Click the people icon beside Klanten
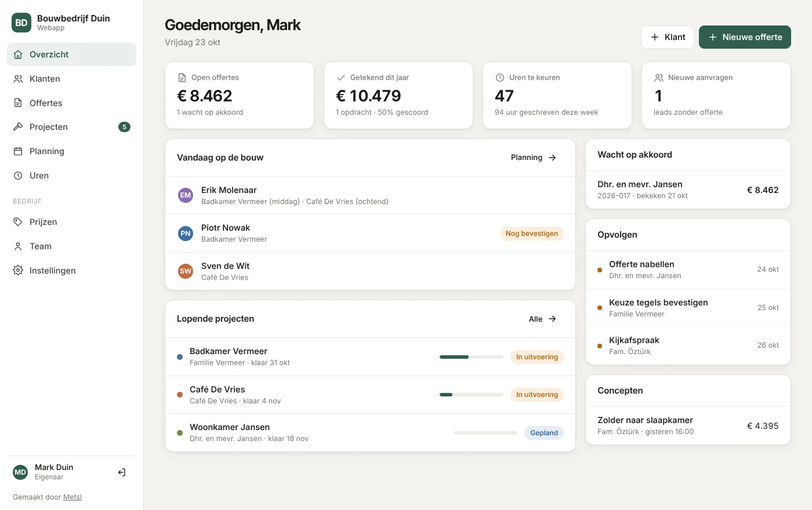812x510 pixels. (x=18, y=79)
